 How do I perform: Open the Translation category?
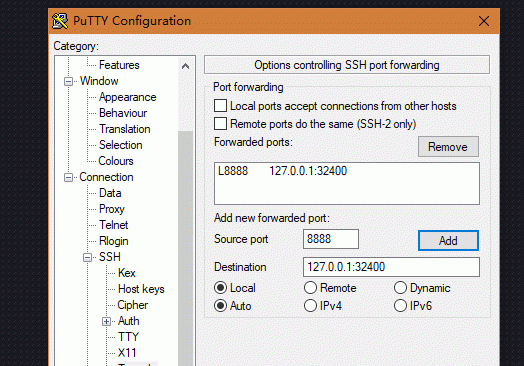[x=124, y=129]
